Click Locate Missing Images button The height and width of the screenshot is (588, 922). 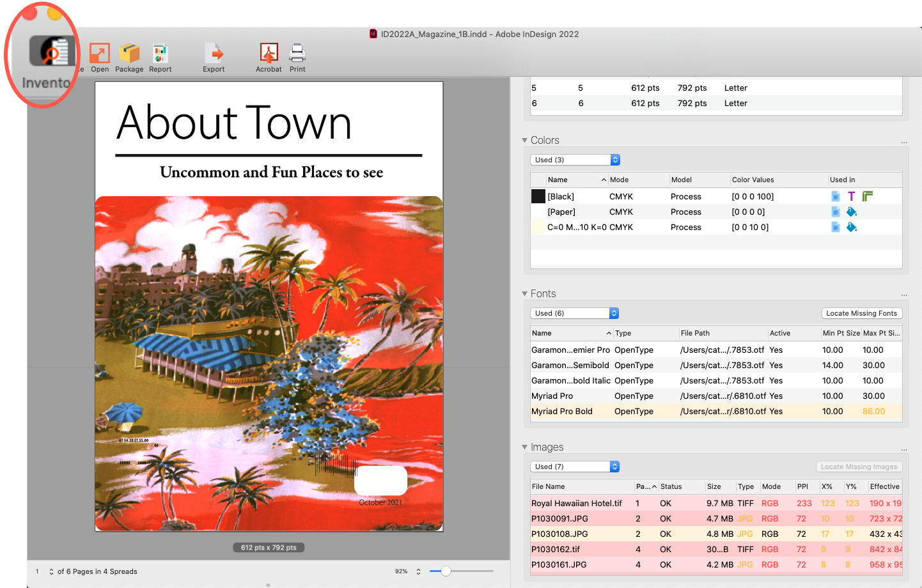pyautogui.click(x=859, y=467)
